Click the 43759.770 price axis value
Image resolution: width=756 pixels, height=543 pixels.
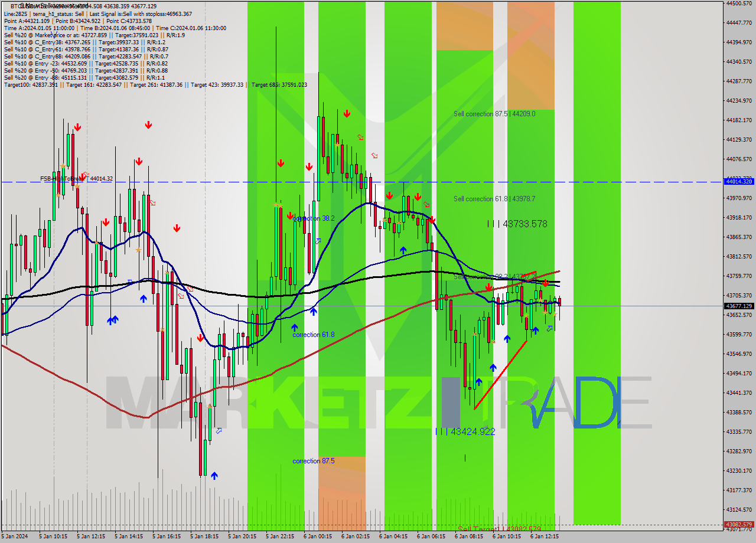tap(739, 276)
